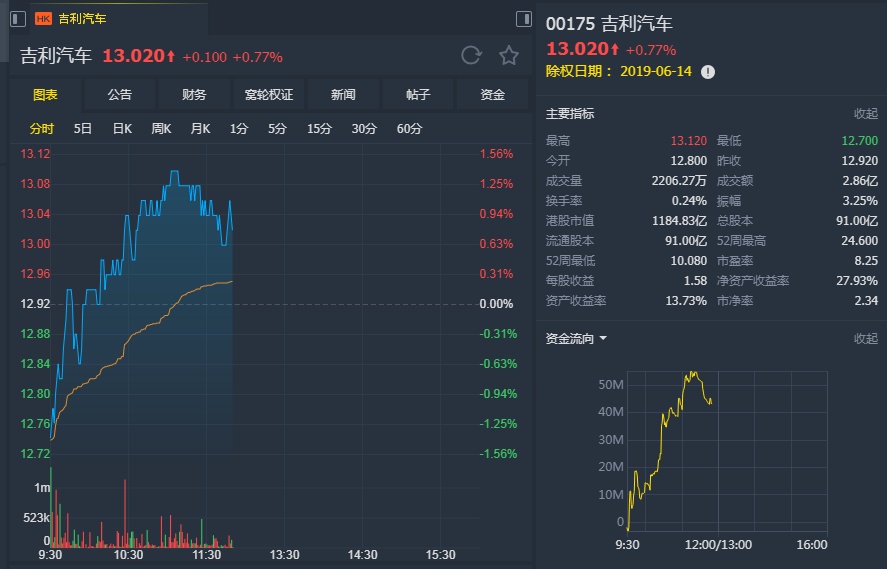The width and height of the screenshot is (887, 569).
Task: Click the refresh quote icon
Action: click(x=471, y=56)
